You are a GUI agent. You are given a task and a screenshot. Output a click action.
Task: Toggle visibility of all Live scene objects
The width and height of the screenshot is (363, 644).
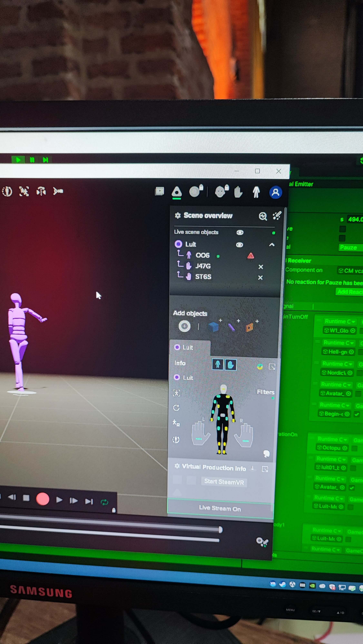pyautogui.click(x=240, y=232)
